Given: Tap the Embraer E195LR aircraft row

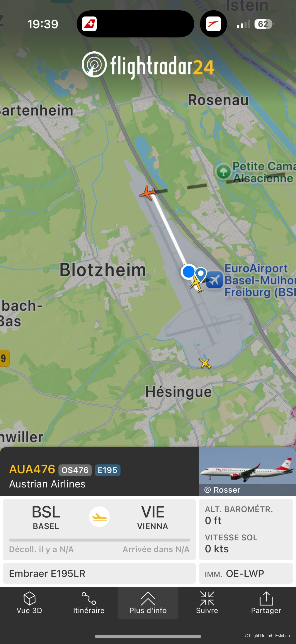Looking at the screenshot, I should 99,573.
